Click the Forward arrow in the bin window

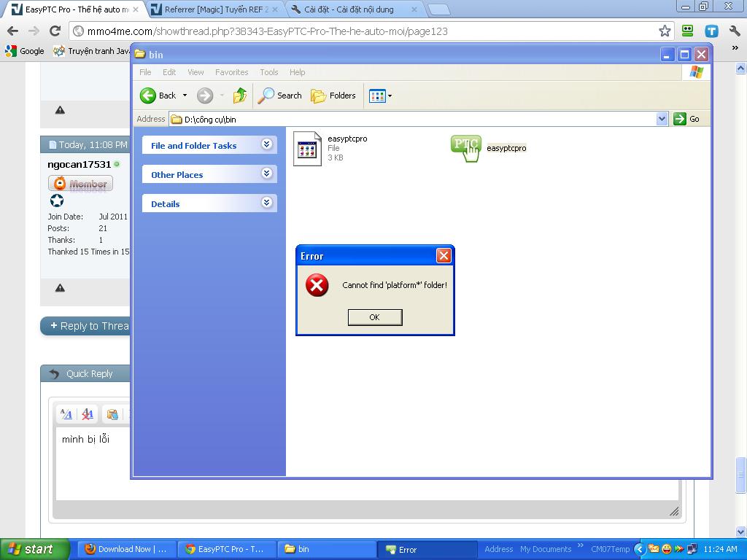(x=205, y=96)
